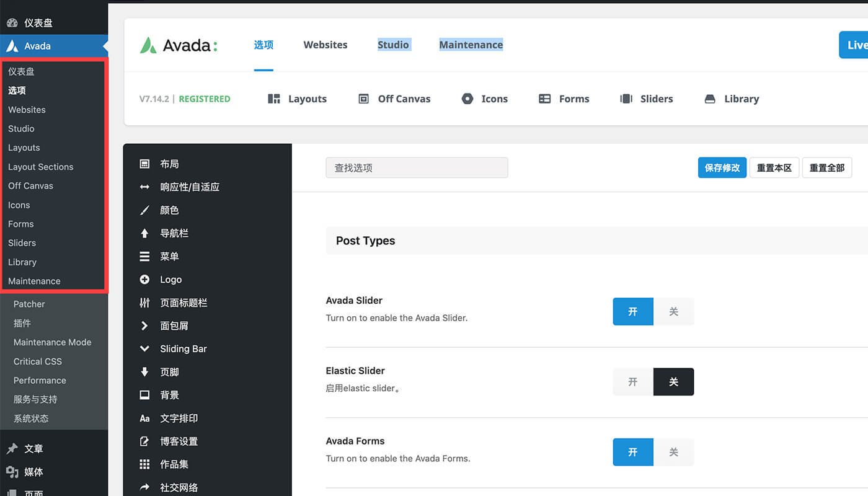The image size is (868, 496).
Task: Disable Avada Forms with its toggle
Action: point(674,452)
